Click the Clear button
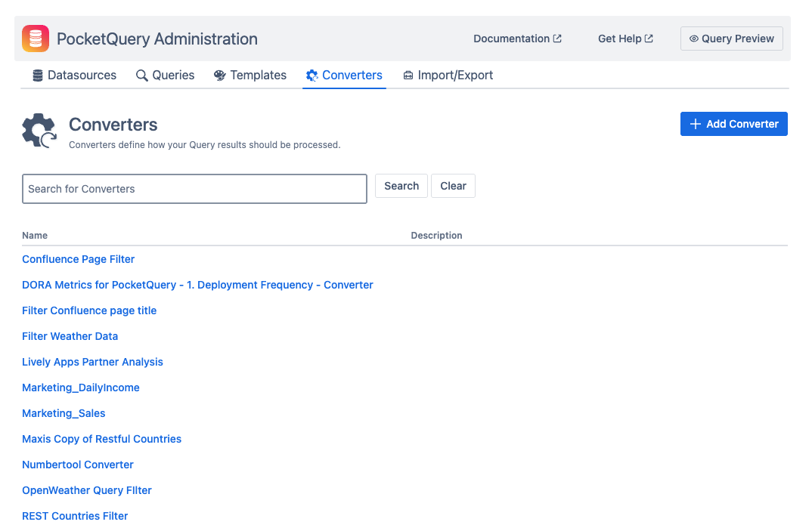812x528 pixels. tap(453, 185)
